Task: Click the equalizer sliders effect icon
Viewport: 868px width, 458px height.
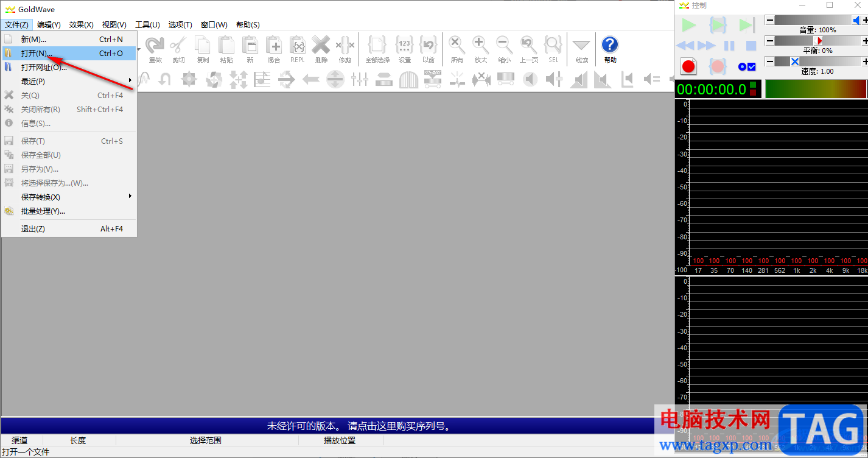Action: pos(359,79)
